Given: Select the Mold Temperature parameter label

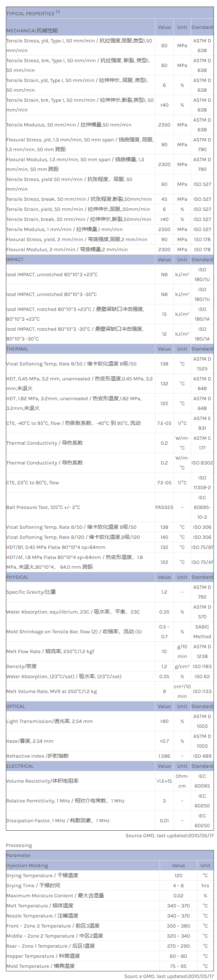Looking at the screenshot, I should pos(40,966).
